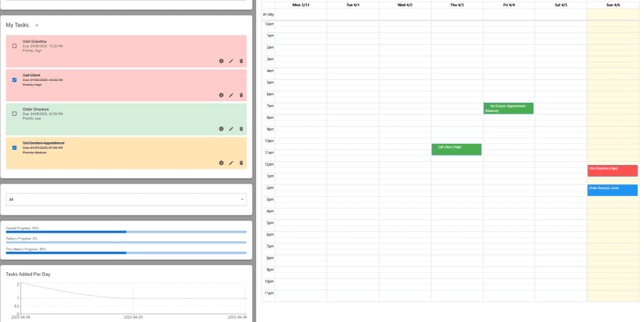Viewport: 644px width, 322px height.
Task: Click the Visit Grandma task title
Action: (x=34, y=41)
